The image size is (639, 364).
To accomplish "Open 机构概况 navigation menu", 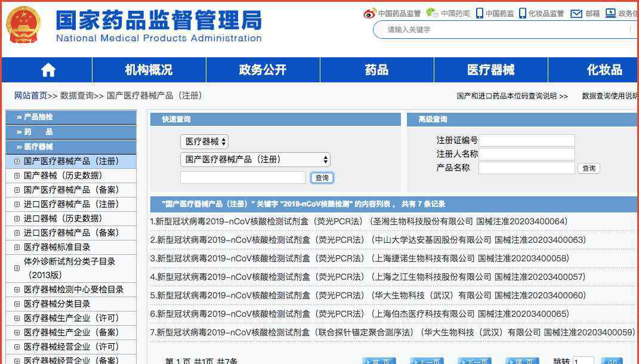I will (149, 70).
